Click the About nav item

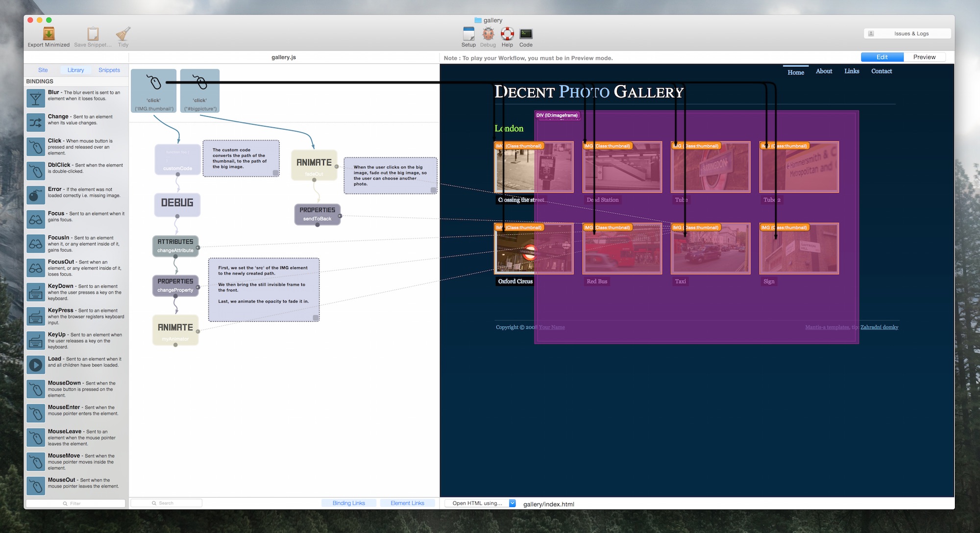pos(824,71)
